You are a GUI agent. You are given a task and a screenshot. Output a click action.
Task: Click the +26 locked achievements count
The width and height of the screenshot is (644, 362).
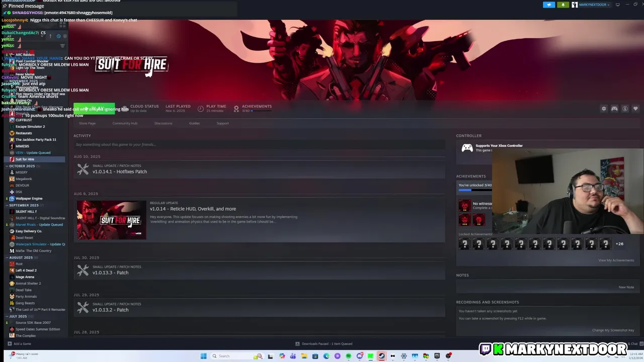click(619, 244)
